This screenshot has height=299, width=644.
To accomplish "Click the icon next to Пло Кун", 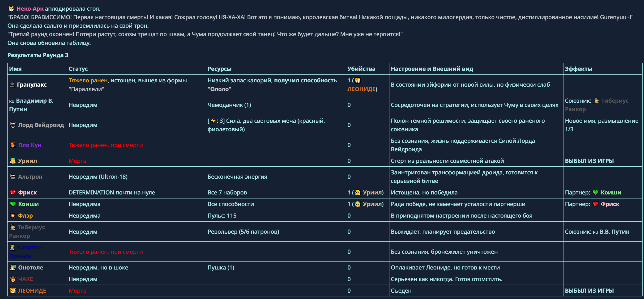I will (x=13, y=145).
